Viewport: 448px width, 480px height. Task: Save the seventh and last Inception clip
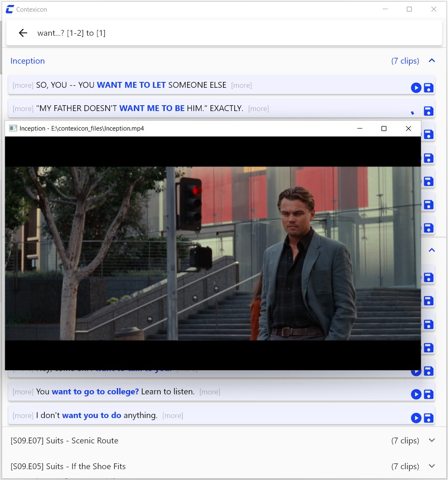(428, 228)
